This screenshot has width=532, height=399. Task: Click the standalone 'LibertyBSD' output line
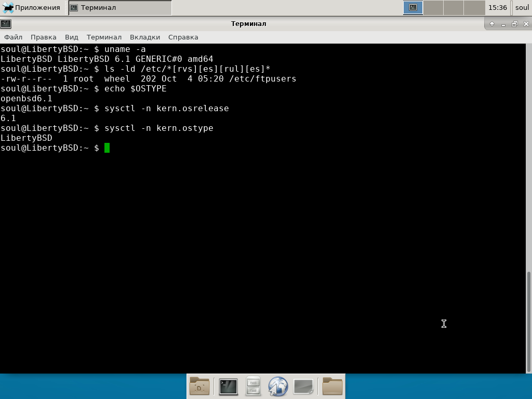coord(26,138)
